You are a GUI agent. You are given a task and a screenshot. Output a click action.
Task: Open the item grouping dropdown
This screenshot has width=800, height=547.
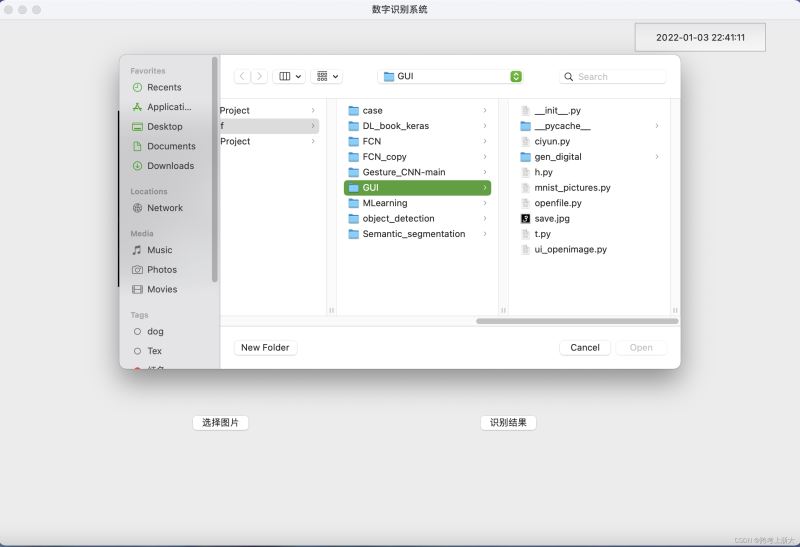click(326, 76)
